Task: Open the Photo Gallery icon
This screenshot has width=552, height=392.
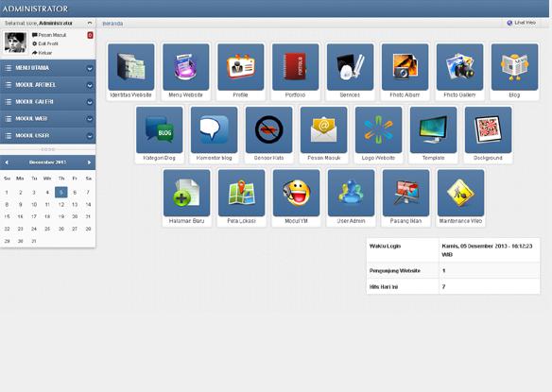Action: pos(459,67)
